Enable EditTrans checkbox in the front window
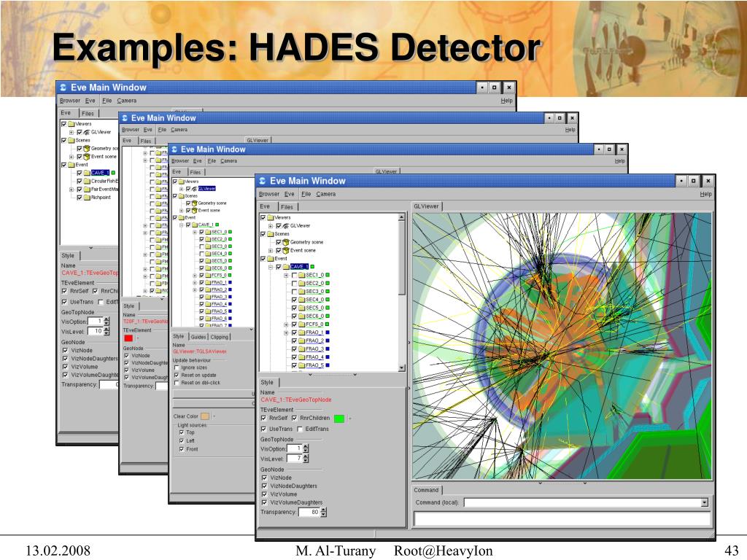This screenshot has width=747, height=560. point(300,429)
